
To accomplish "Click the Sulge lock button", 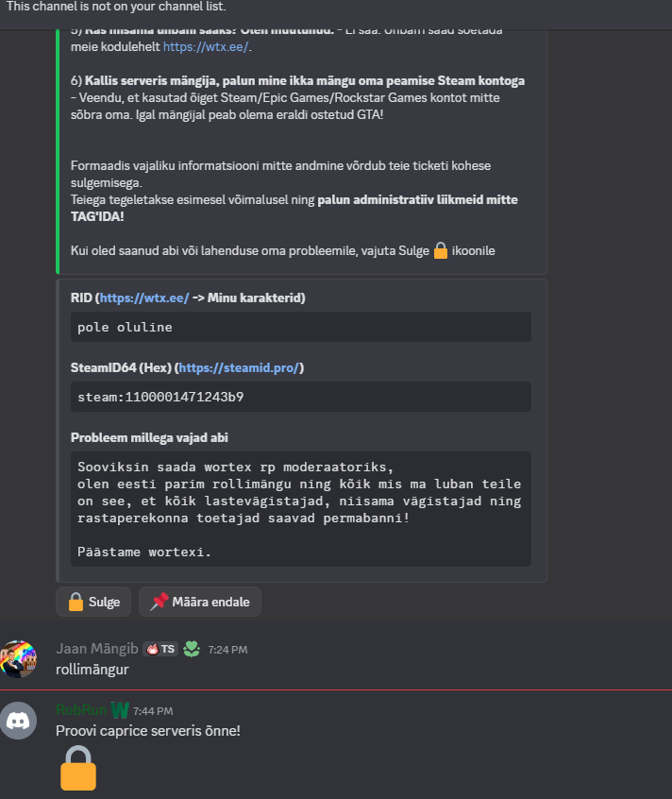I will (x=93, y=602).
